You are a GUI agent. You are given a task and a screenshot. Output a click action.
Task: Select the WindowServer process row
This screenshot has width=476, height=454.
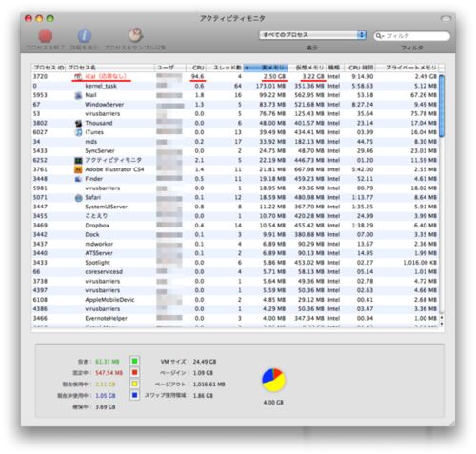click(x=235, y=105)
